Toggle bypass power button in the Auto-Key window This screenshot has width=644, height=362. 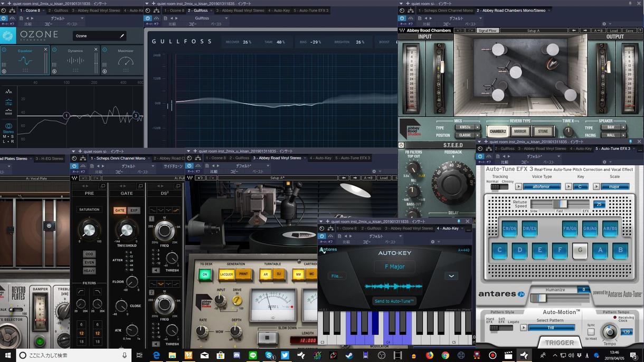click(321, 236)
